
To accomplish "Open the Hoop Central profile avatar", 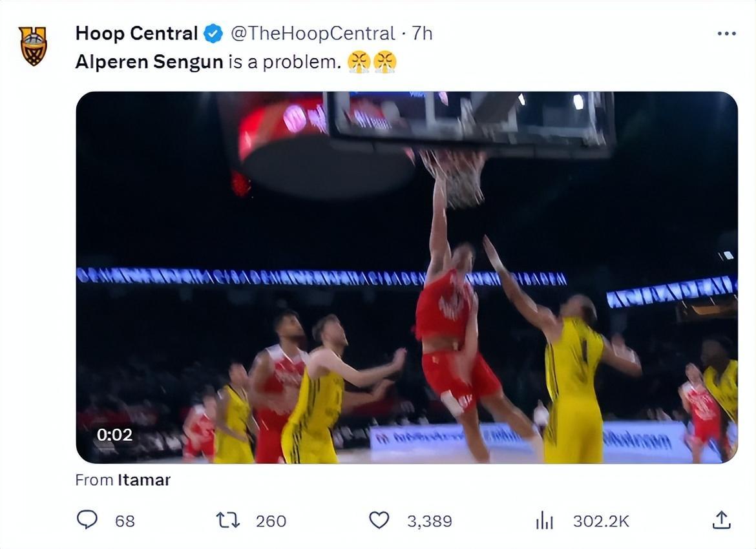I will click(x=33, y=46).
